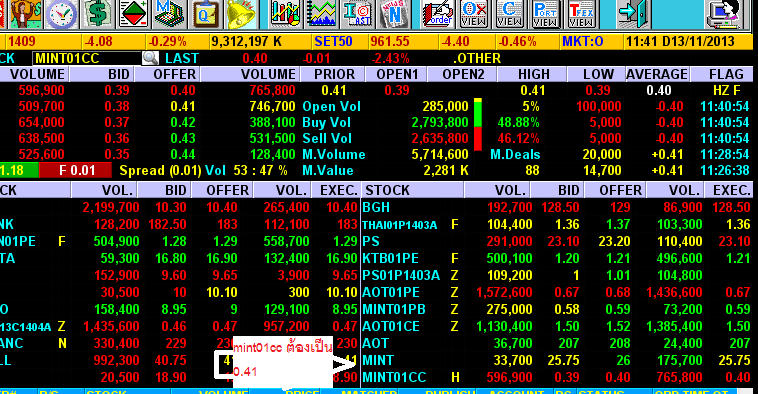Open the yellow bell alert icon
Viewport: 758px width, 394px height.
coord(240,14)
